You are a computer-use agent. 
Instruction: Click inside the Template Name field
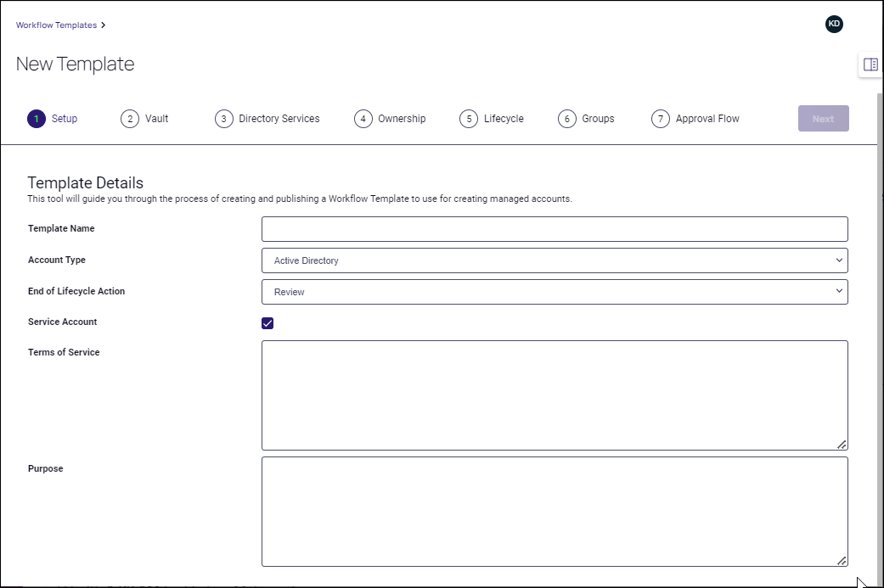(x=554, y=228)
